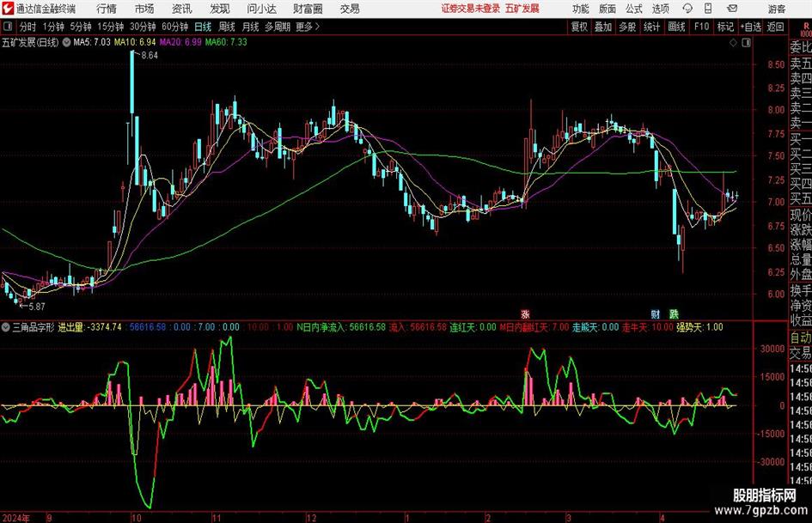Click the MA20: 6.99 indicator value
The width and height of the screenshot is (812, 523).
[x=180, y=42]
